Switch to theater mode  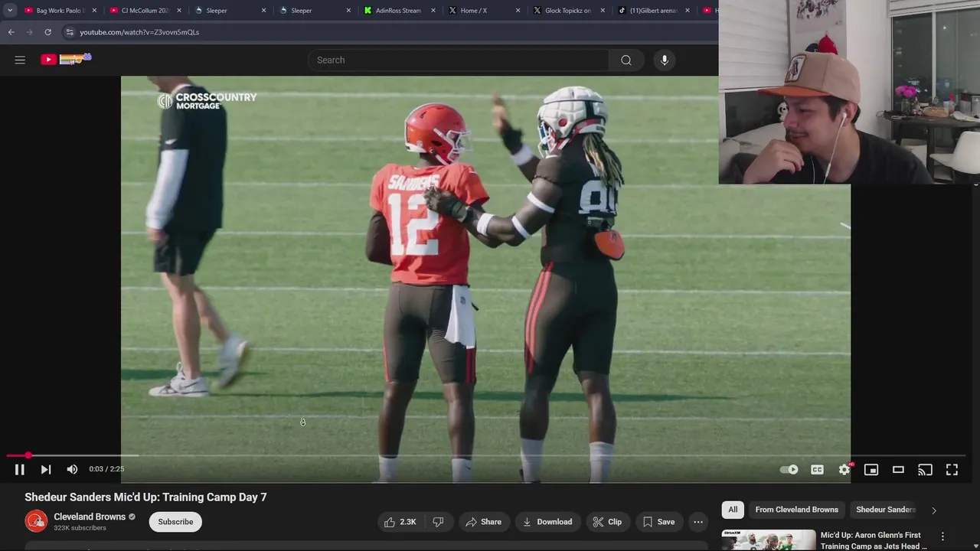(898, 470)
